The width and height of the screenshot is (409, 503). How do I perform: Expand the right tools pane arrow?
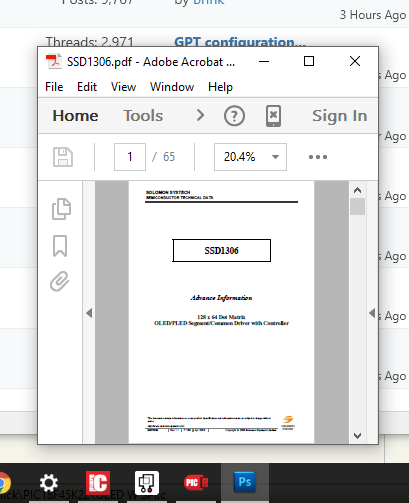click(372, 313)
